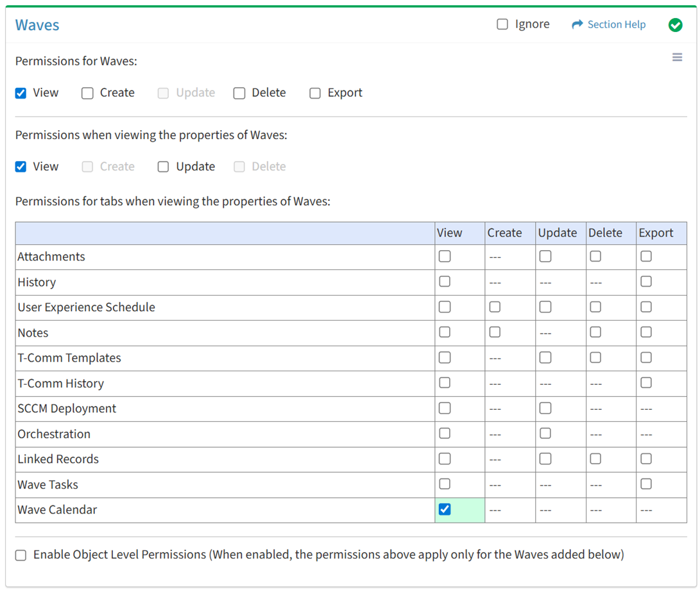Enable the Ignore checkbox
Viewport: 700px width, 590px height.
point(502,24)
